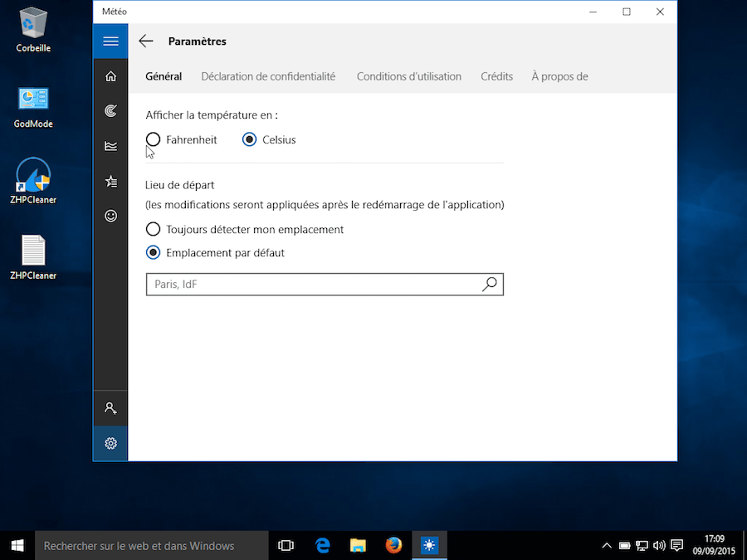This screenshot has width=747, height=560.
Task: Switch to the À propos de tab
Action: [559, 76]
